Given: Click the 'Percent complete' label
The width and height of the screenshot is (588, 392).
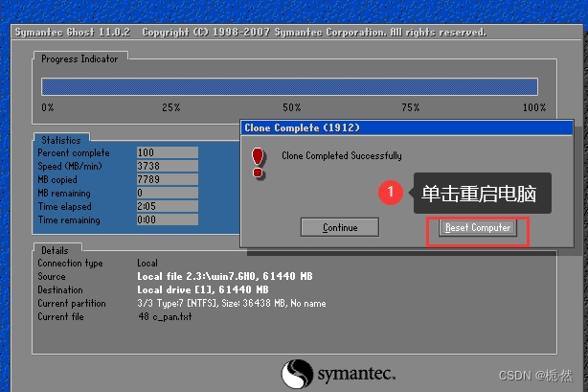Looking at the screenshot, I should [x=74, y=152].
